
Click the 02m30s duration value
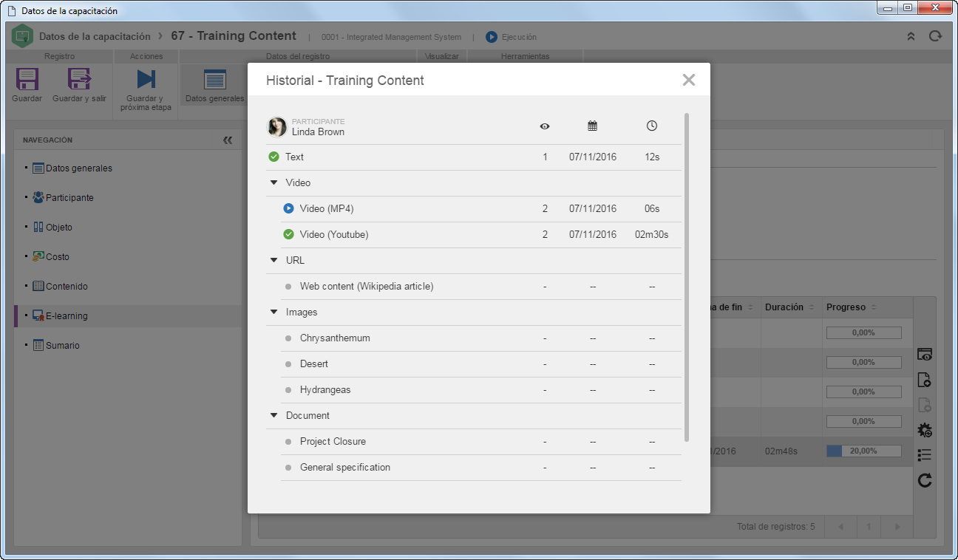click(x=651, y=234)
